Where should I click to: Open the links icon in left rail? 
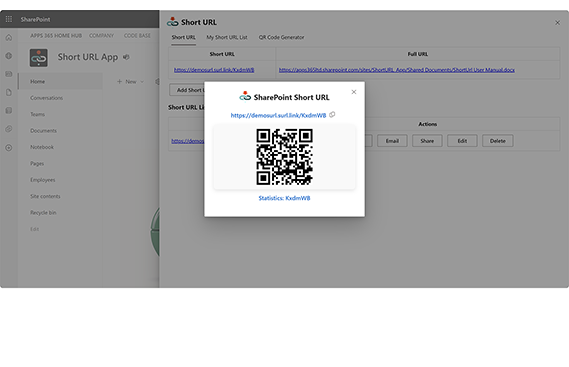click(x=9, y=129)
